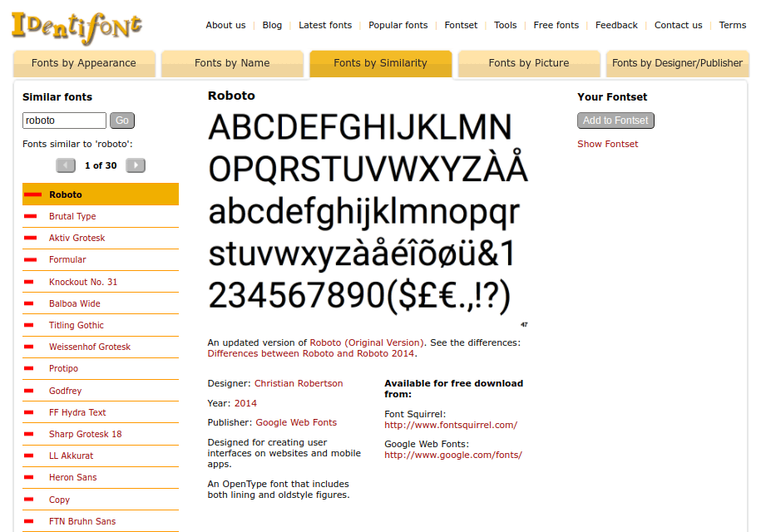Go to previous similar fonts page arrow
Image resolution: width=761 pixels, height=532 pixels.
click(66, 165)
